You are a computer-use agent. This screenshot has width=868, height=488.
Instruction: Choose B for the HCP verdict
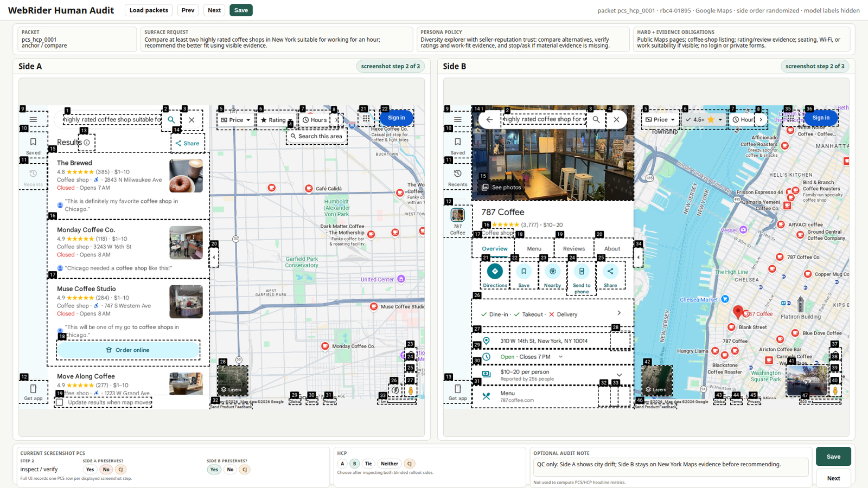[x=354, y=464]
